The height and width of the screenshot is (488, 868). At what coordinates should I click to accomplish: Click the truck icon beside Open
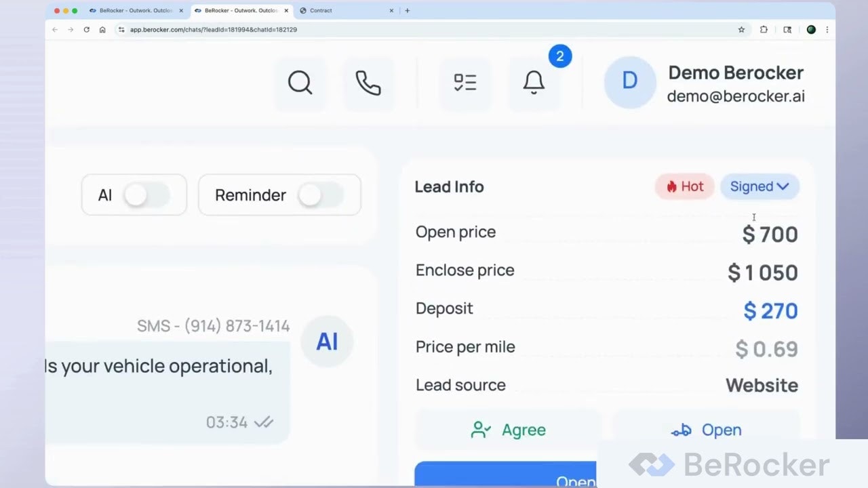pos(680,430)
